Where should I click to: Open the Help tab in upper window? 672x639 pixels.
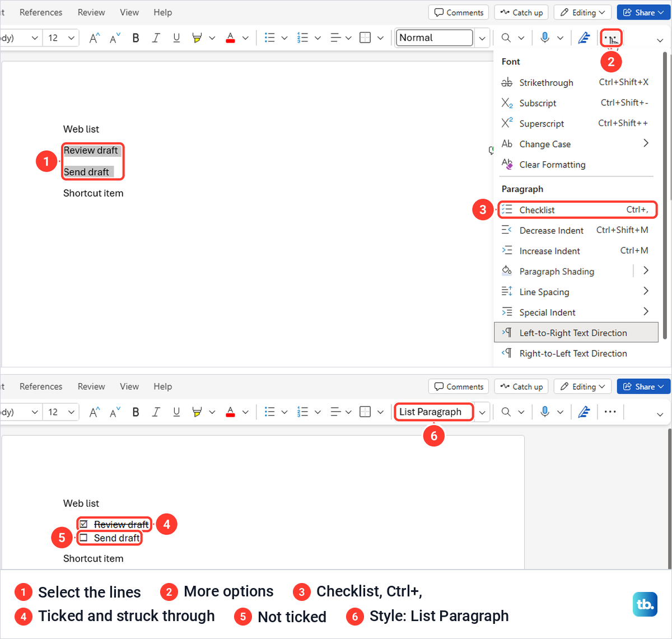163,12
